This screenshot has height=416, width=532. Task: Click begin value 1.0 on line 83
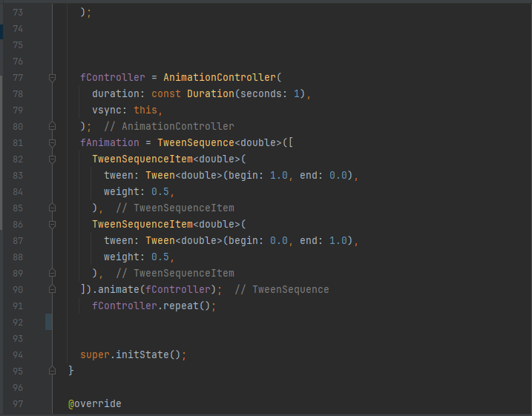pyautogui.click(x=278, y=175)
